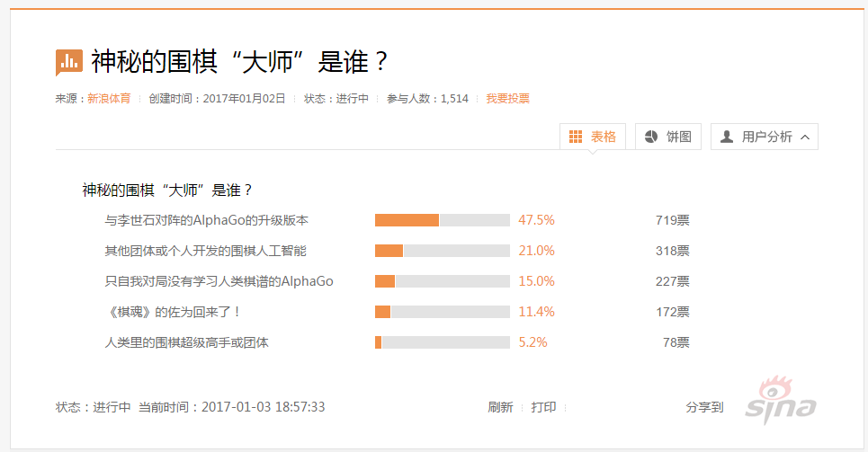Image resolution: width=868 pixels, height=452 pixels.
Task: Click the pie chart icon on 饼图
Action: pos(651,137)
